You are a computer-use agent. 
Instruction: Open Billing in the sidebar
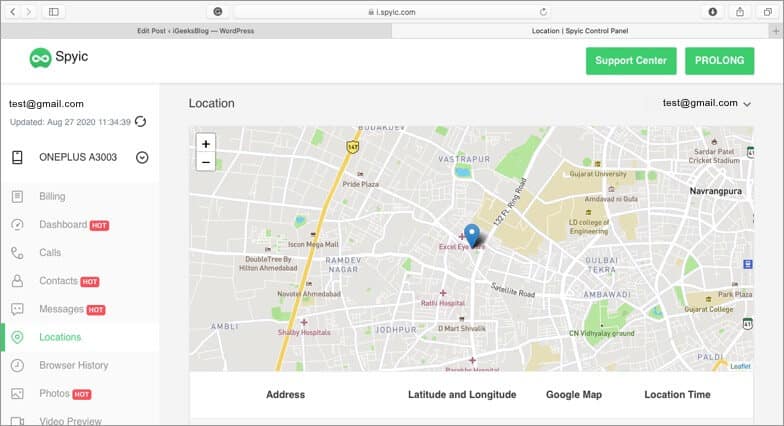click(x=52, y=196)
